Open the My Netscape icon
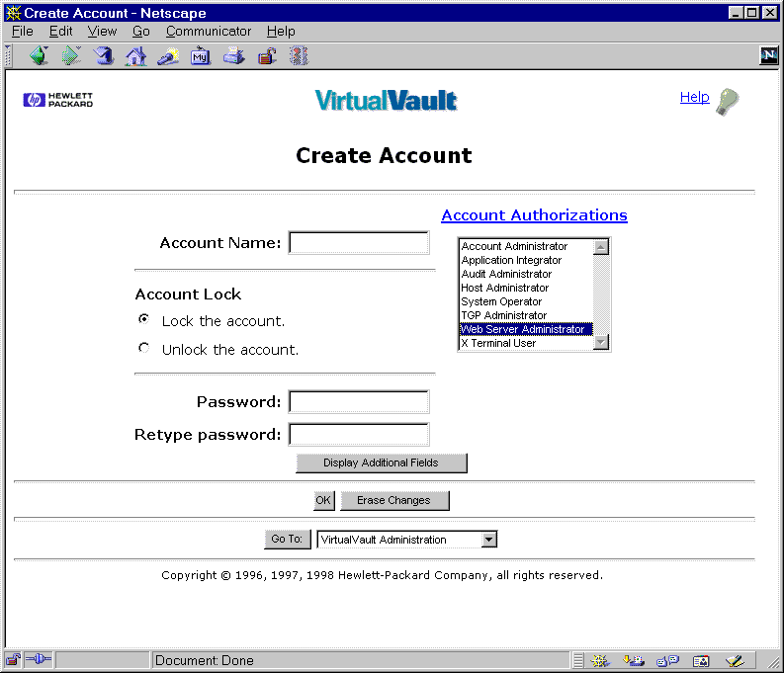Screen dimensions: 784x673 coord(201,56)
